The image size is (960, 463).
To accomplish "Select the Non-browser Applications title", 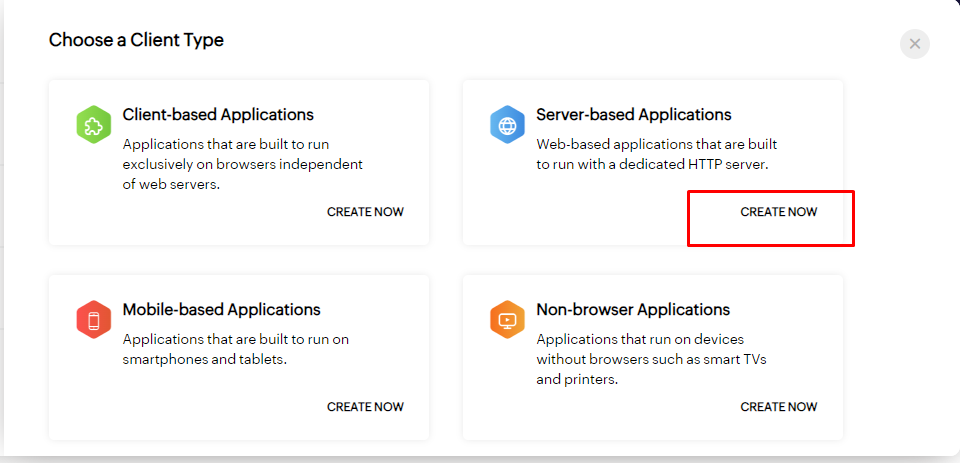I will point(633,310).
